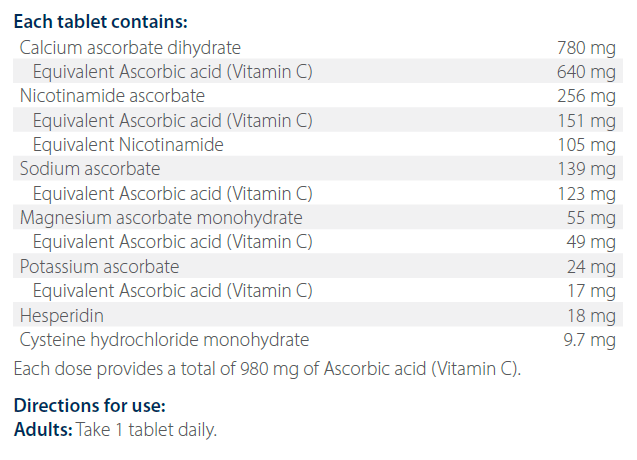This screenshot has width=637, height=460.
Task: Click the 640 mg Vitamin C value
Action: 586,72
